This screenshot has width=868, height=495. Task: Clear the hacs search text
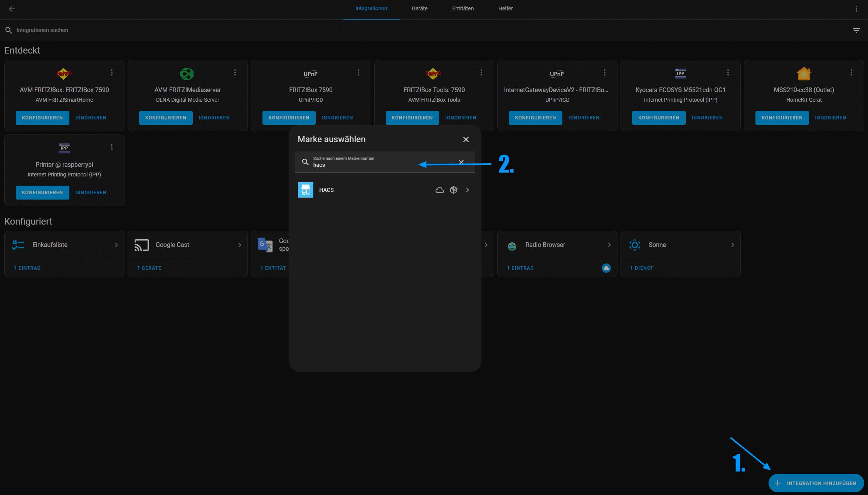(x=461, y=162)
